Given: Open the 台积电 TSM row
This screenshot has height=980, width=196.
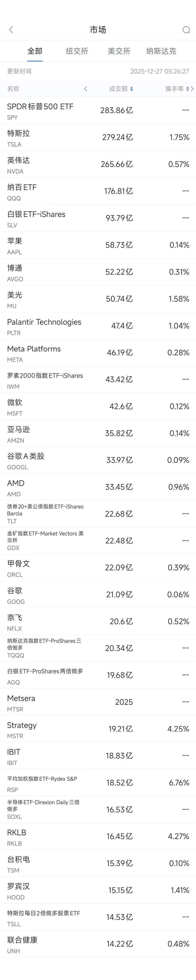Looking at the screenshot, I should 98,864.
